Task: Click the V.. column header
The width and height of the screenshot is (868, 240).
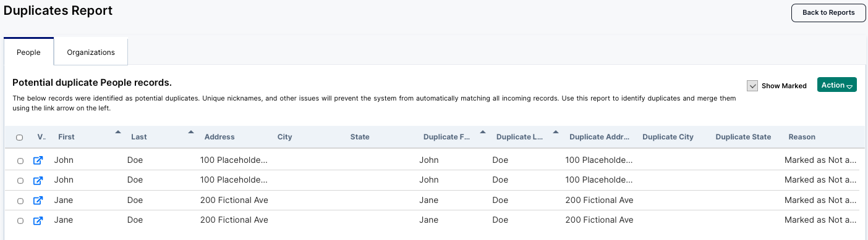Action: coord(41,137)
